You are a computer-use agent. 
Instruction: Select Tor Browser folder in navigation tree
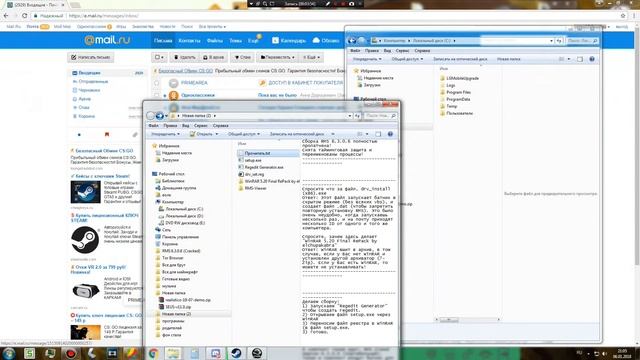click(x=169, y=258)
